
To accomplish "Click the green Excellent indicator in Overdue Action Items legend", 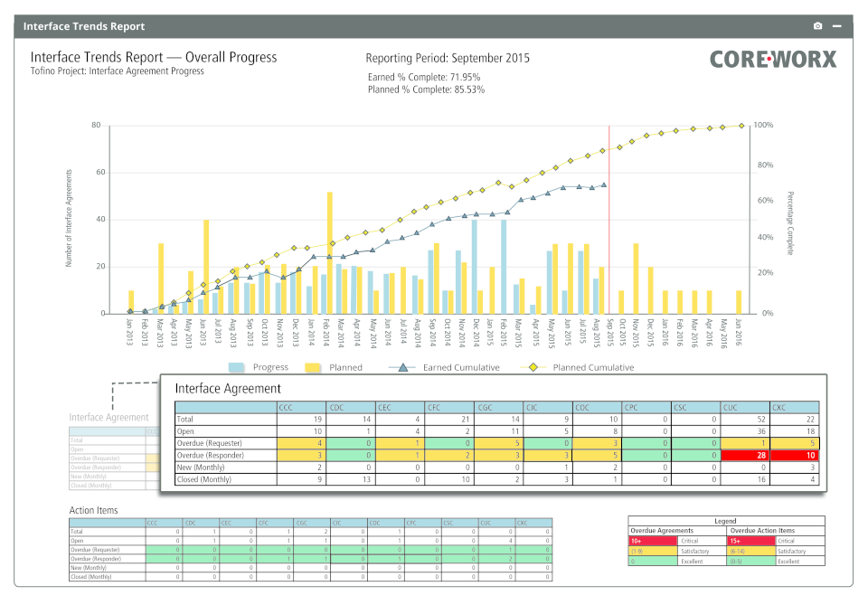I will (x=750, y=562).
